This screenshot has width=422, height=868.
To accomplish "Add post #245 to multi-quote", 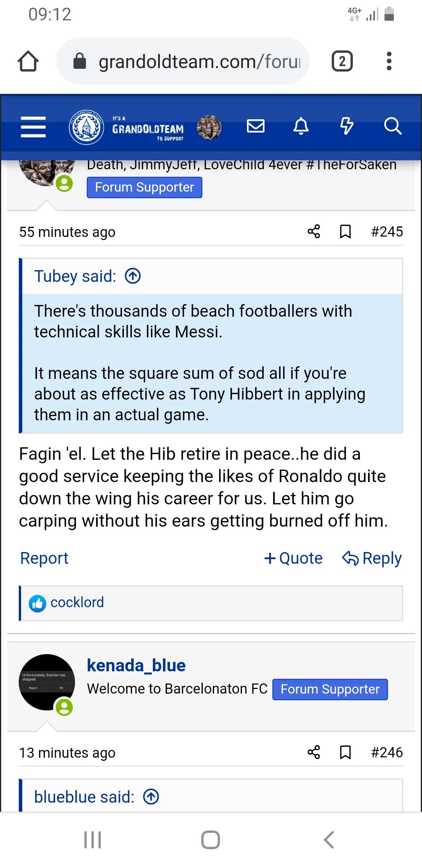I will (293, 558).
